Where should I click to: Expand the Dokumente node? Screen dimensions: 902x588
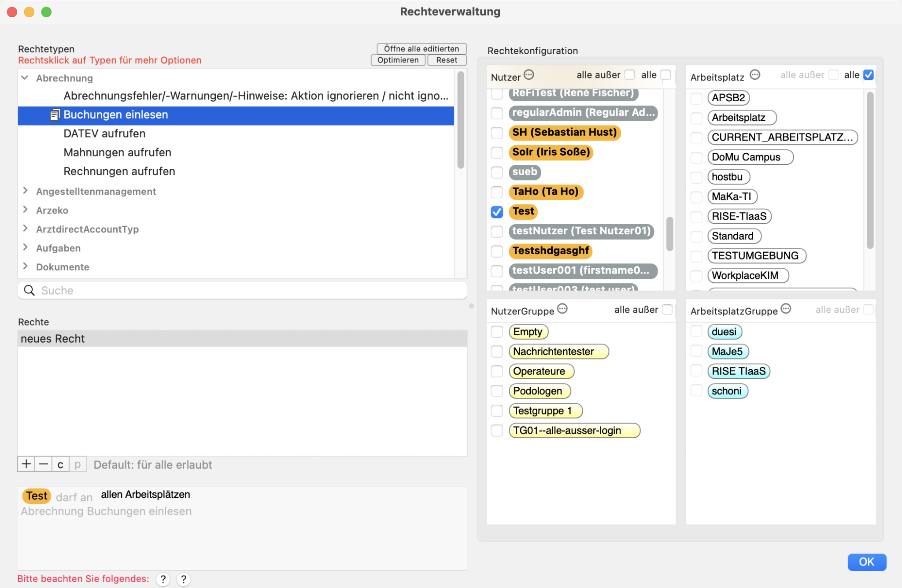(x=25, y=266)
